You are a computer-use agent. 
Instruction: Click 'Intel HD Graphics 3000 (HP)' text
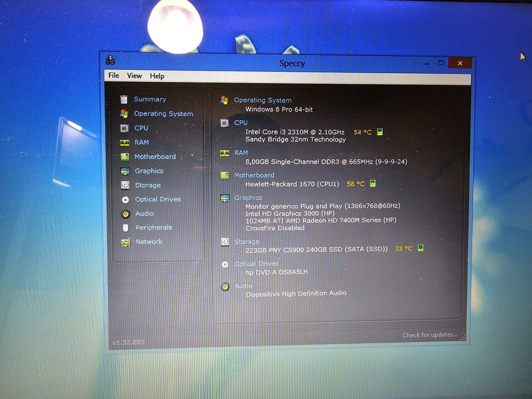tap(290, 213)
